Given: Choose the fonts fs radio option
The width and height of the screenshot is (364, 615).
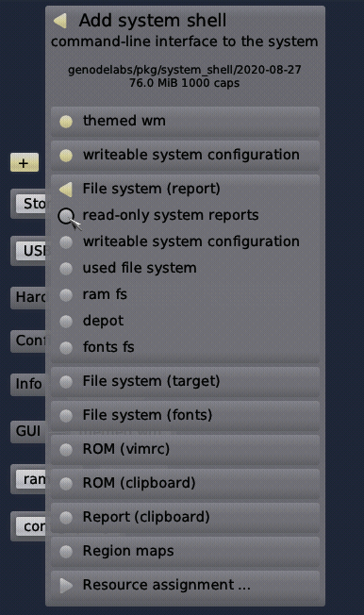Looking at the screenshot, I should [66, 347].
